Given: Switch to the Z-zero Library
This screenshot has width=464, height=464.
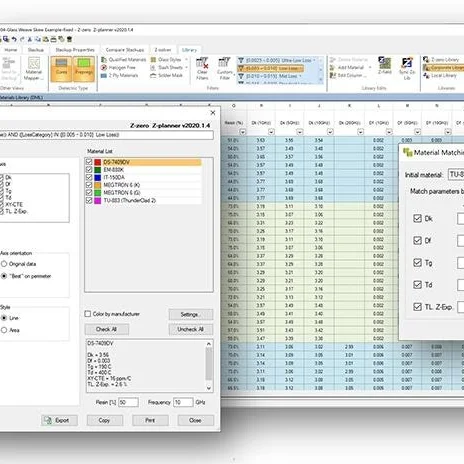Looking at the screenshot, I should pos(442,60).
